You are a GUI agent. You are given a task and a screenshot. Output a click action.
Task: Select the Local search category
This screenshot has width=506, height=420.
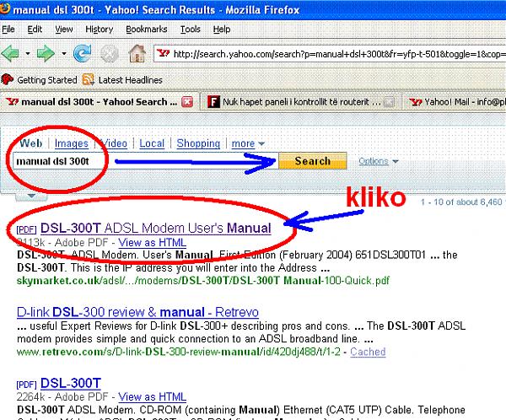pos(152,143)
